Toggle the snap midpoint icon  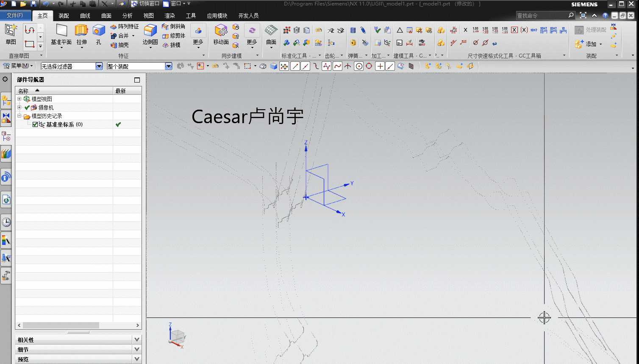coord(306,66)
